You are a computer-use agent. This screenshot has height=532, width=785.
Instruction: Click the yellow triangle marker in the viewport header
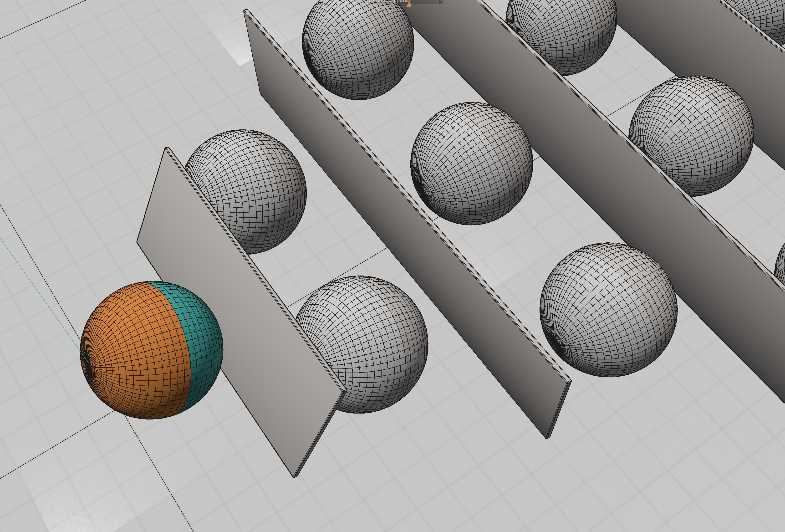point(409,4)
